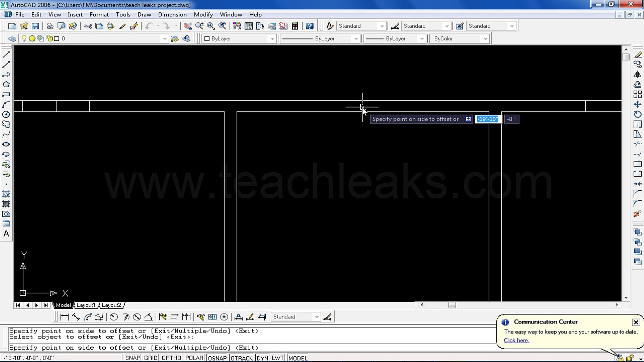Select the Multiline Text tool
The width and height of the screenshot is (644, 362).
(6, 234)
